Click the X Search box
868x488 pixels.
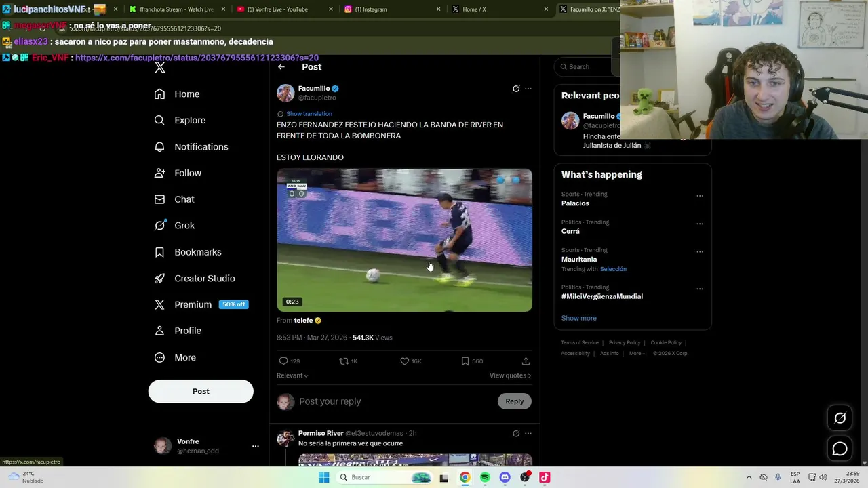[587, 66]
